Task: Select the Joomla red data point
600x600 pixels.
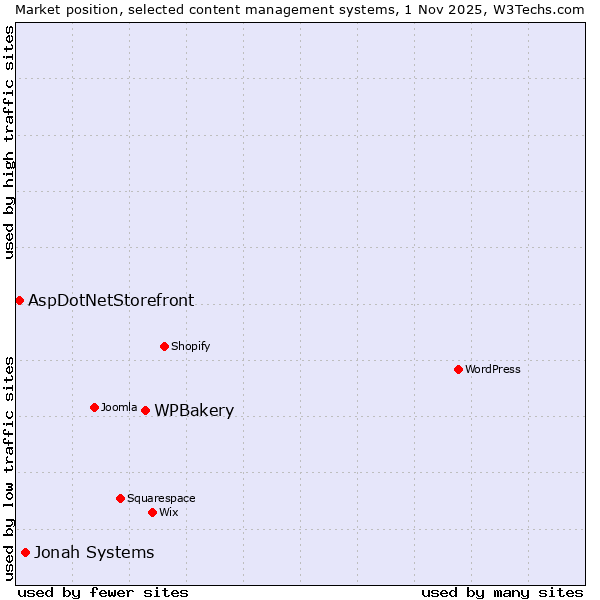Action: point(94,407)
